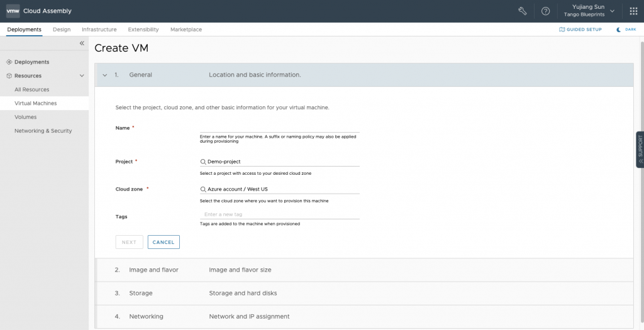The width and height of the screenshot is (644, 330).
Task: Toggle Dark theme mode
Action: click(626, 30)
